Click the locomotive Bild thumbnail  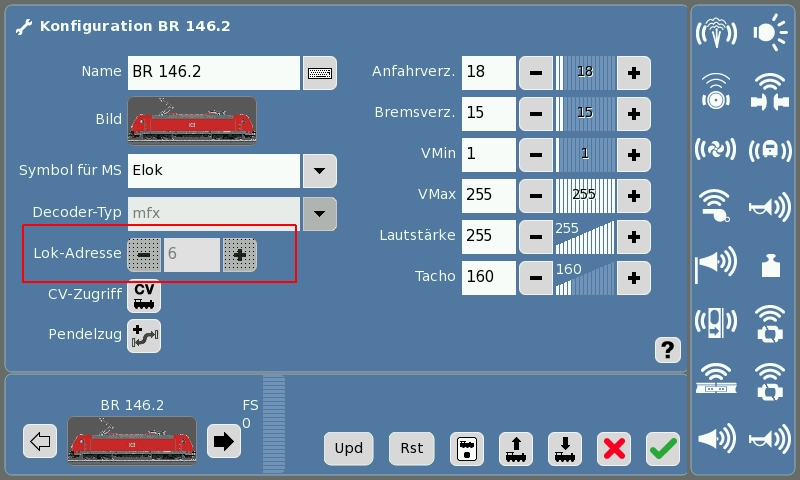point(191,120)
